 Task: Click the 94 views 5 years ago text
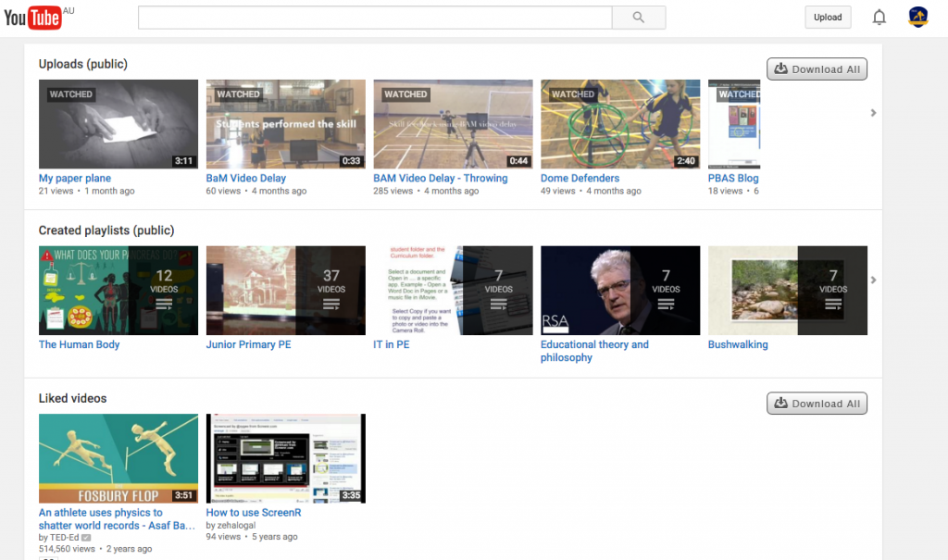252,537
